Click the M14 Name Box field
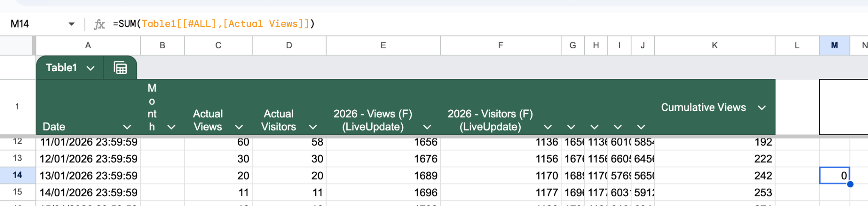 point(34,24)
